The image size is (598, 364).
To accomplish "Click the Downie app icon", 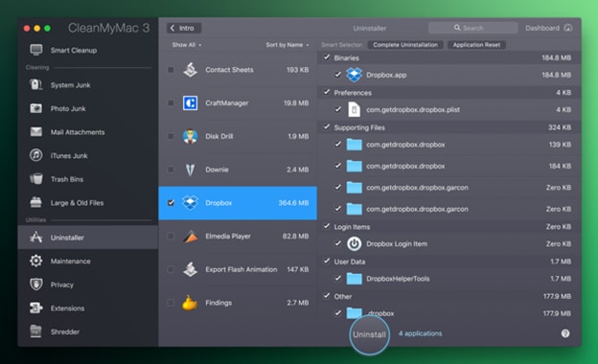I will point(190,170).
